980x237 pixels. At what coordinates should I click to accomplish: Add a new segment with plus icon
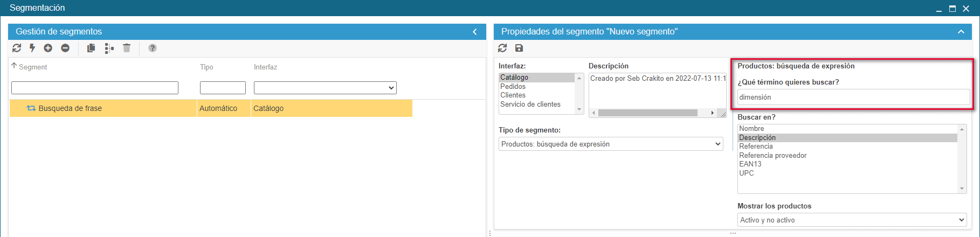[48, 48]
